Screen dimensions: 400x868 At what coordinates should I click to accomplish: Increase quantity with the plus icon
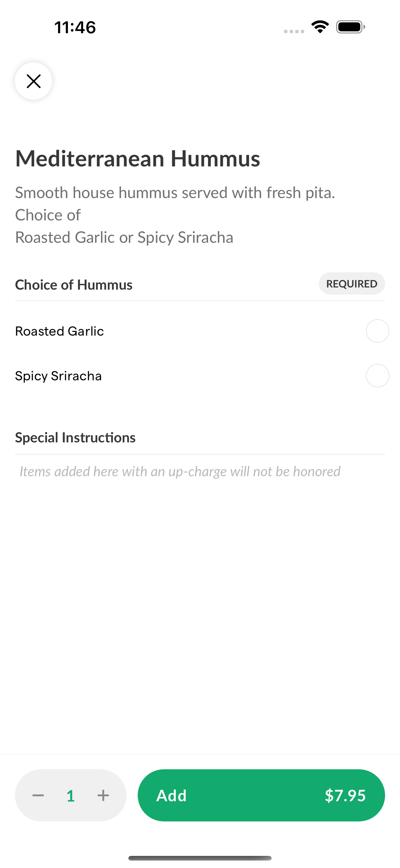[x=103, y=796]
